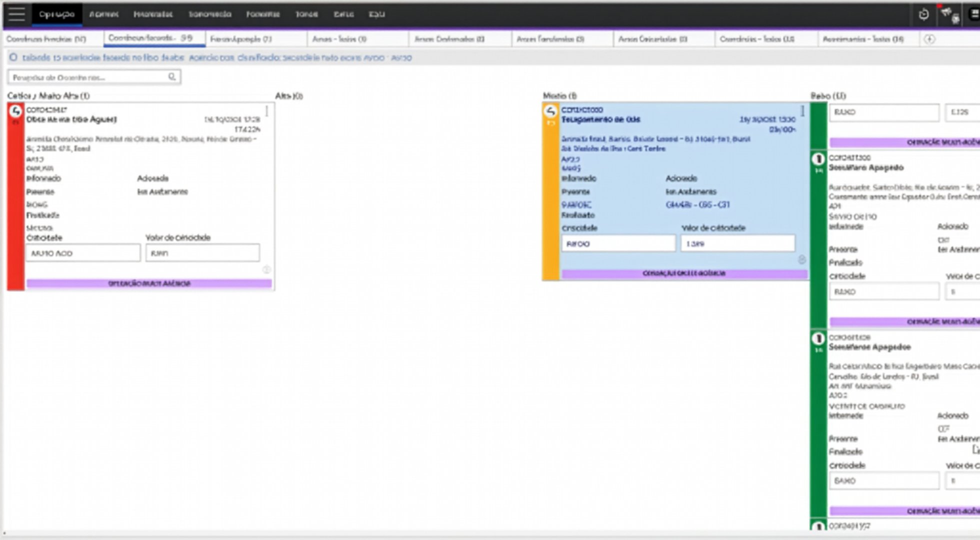Open three-dot menu on blue highlighted card
Screen dimensions: 980x540
802,111
